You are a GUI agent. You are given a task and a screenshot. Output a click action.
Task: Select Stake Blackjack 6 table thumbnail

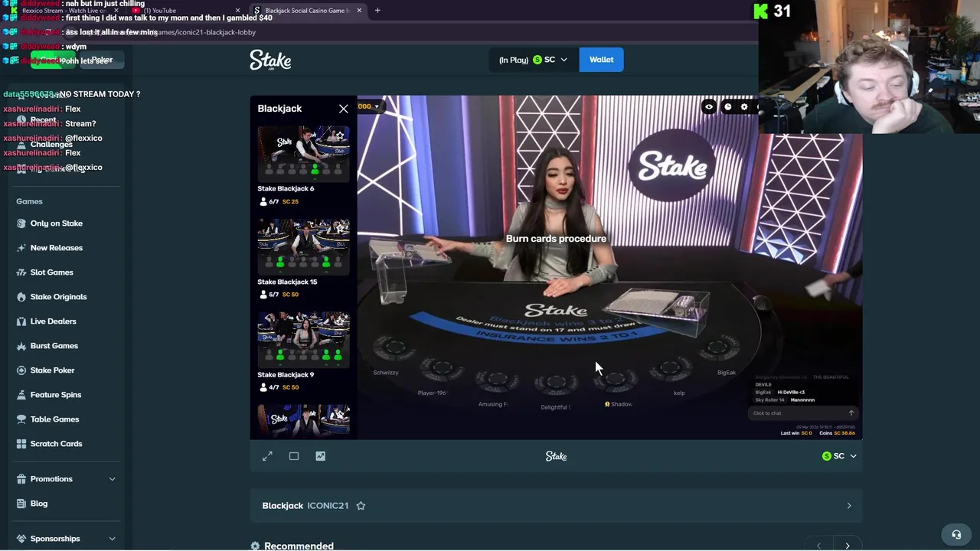303,154
